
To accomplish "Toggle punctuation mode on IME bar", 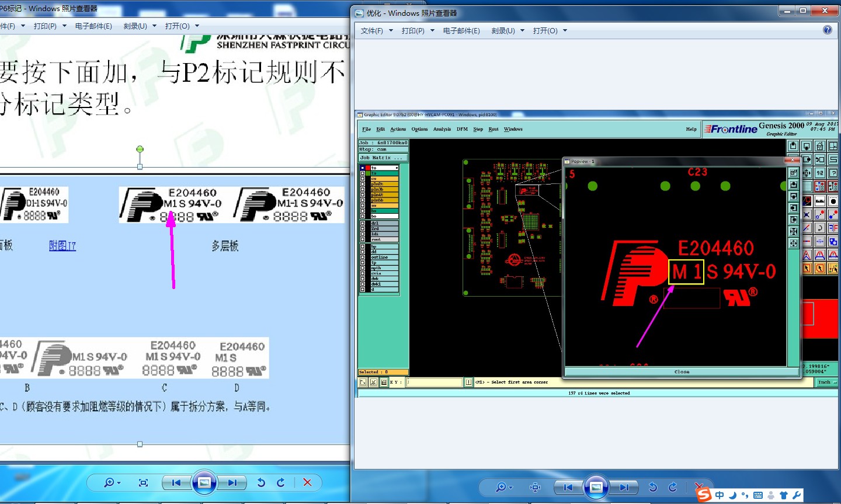I will [x=745, y=495].
